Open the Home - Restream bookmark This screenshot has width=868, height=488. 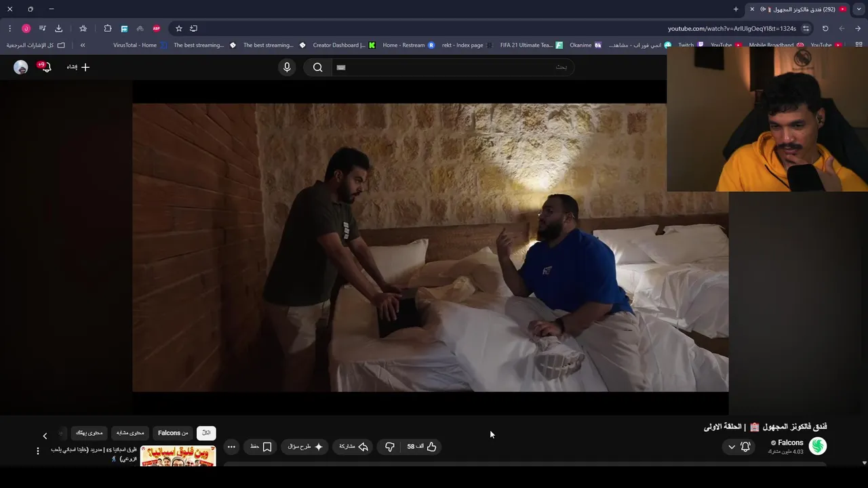[409, 45]
